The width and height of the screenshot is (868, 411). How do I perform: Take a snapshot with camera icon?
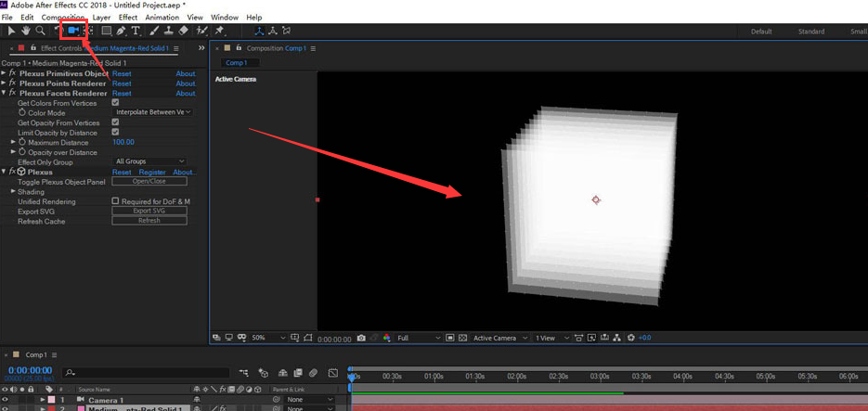tap(361, 338)
